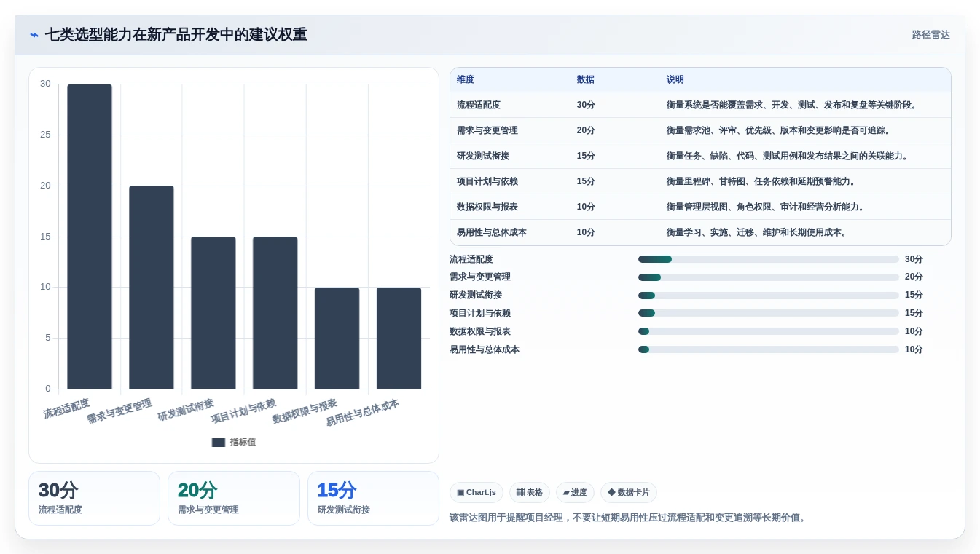Select the 研发测试衔接 table row cell
The width and height of the screenshot is (980, 554).
click(483, 156)
